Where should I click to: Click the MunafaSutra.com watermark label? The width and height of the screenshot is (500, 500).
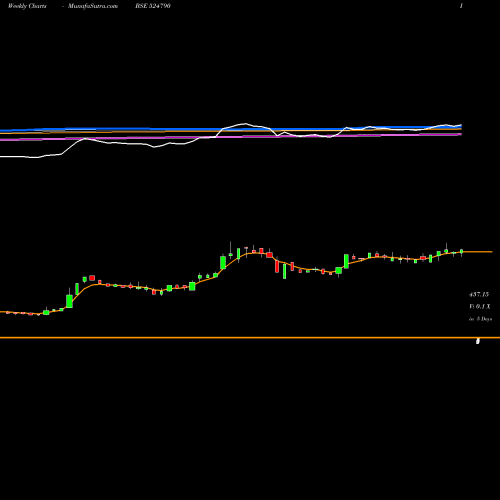[x=93, y=6]
